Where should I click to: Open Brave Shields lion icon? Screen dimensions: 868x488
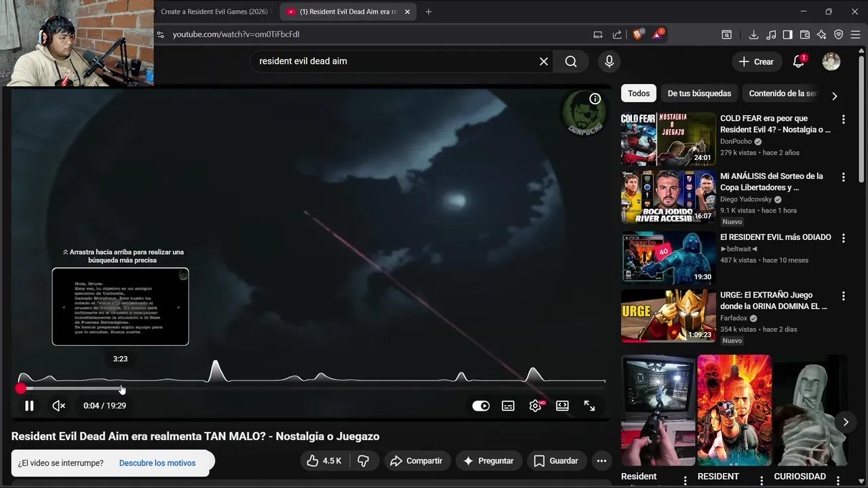[x=638, y=35]
